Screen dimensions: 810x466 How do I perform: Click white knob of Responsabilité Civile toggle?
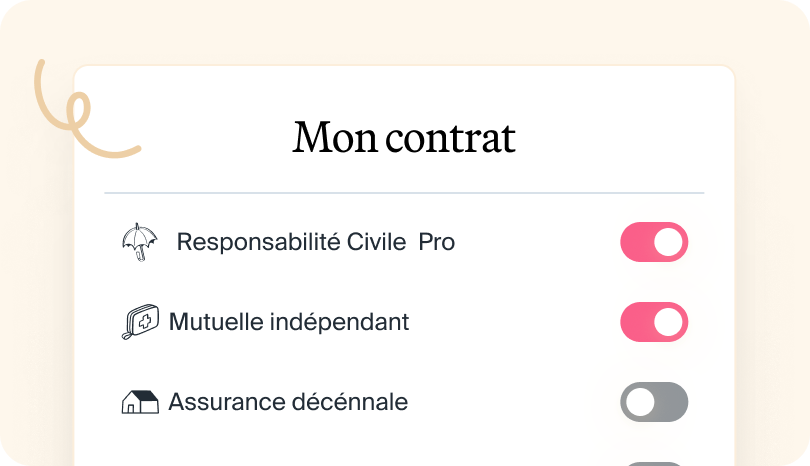pyautogui.click(x=669, y=242)
